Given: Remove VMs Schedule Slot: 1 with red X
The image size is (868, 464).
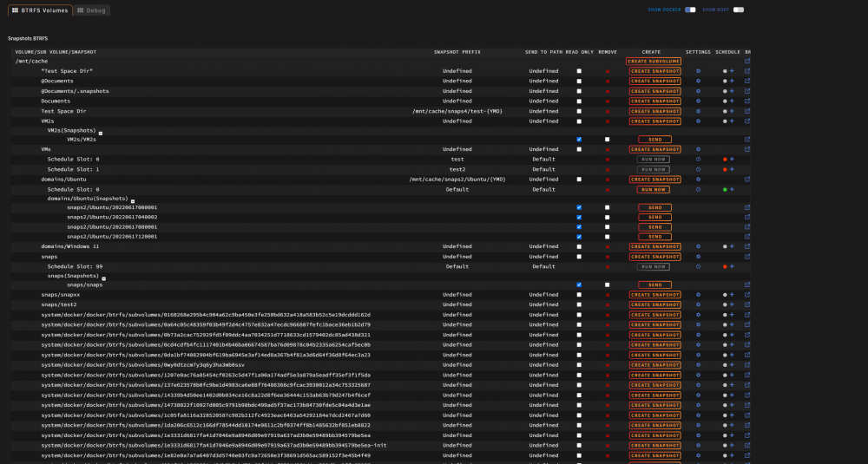Looking at the screenshot, I should point(608,170).
